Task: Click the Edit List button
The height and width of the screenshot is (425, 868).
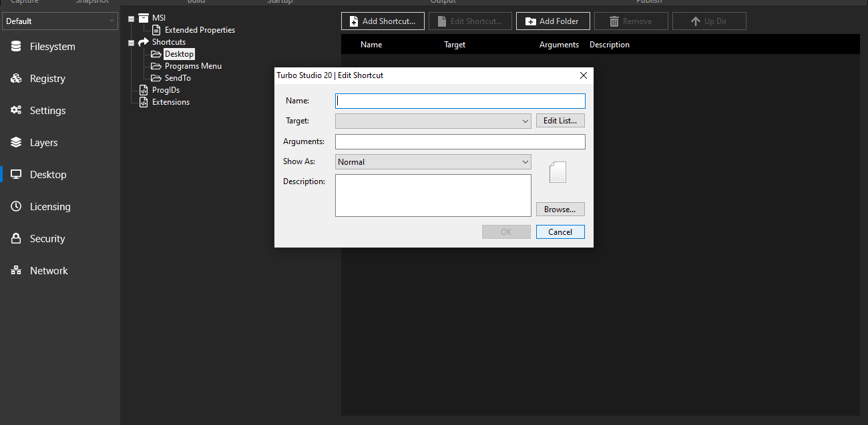Action: click(x=560, y=120)
